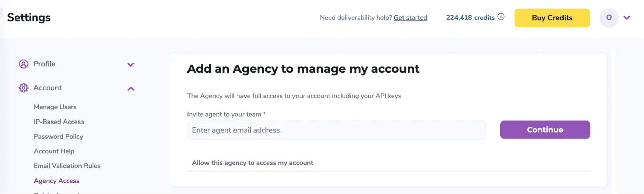Screen dimensions: 644x194
Task: Click the Profile person icon in sidebar
Action: click(23, 64)
